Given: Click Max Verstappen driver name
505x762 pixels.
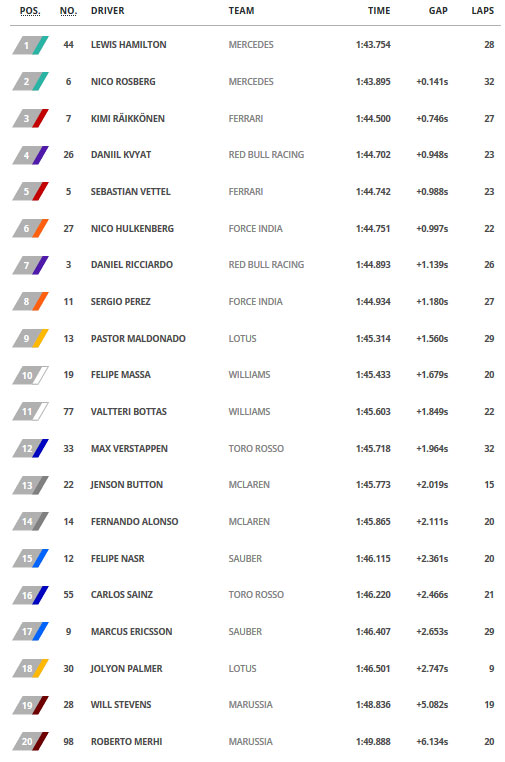Looking at the screenshot, I should coord(129,449).
